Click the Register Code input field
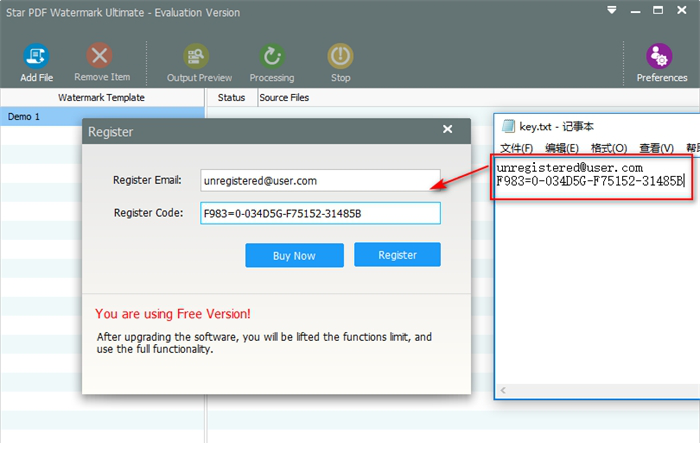 coord(320,213)
